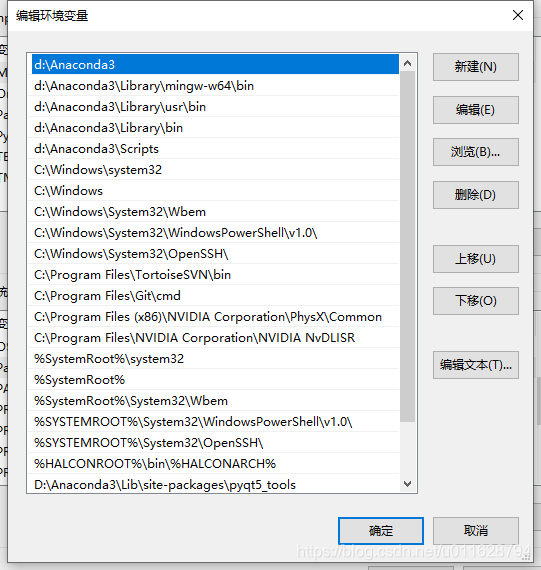Select d:\Anaconda3\Library\mingw-w64\bin entry
Image resolution: width=541 pixels, height=570 pixels.
[215, 86]
